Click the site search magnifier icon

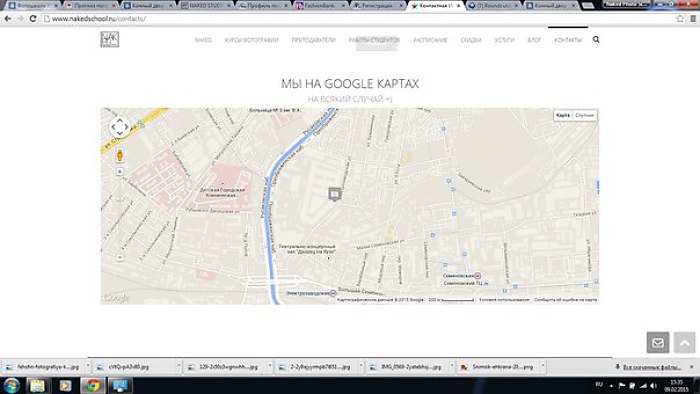click(x=596, y=40)
